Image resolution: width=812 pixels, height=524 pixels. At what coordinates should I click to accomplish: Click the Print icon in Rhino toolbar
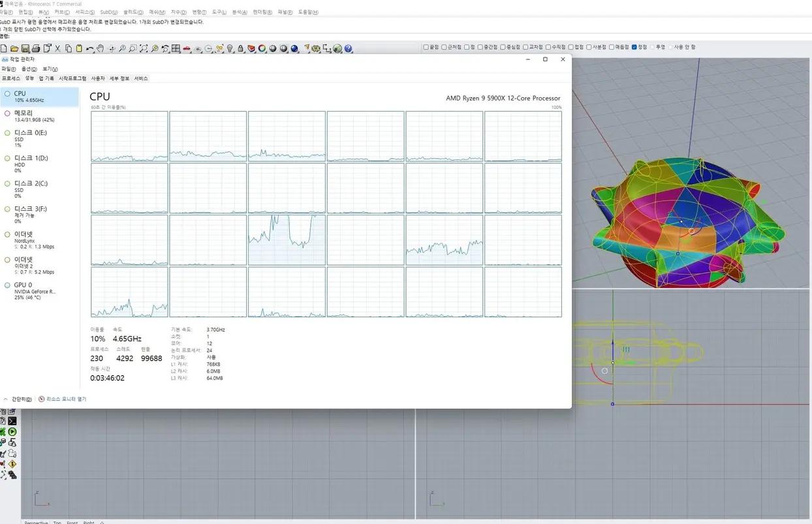point(36,48)
